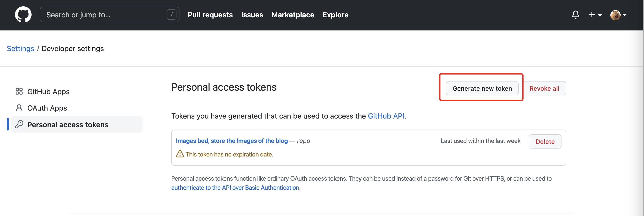The image size is (644, 216).
Task: Click the key icon for access tokens
Action: click(19, 124)
